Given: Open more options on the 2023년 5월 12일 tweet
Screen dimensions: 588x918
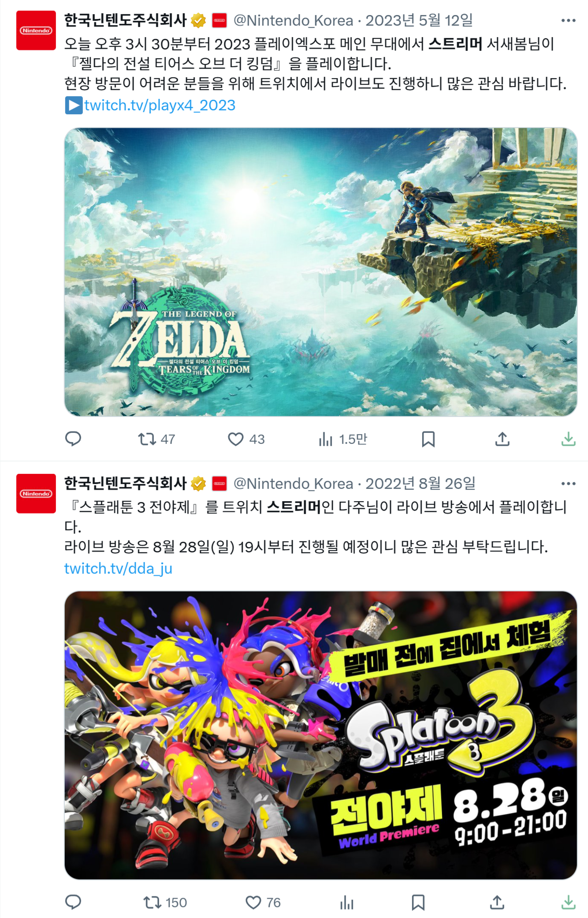Looking at the screenshot, I should (x=569, y=20).
